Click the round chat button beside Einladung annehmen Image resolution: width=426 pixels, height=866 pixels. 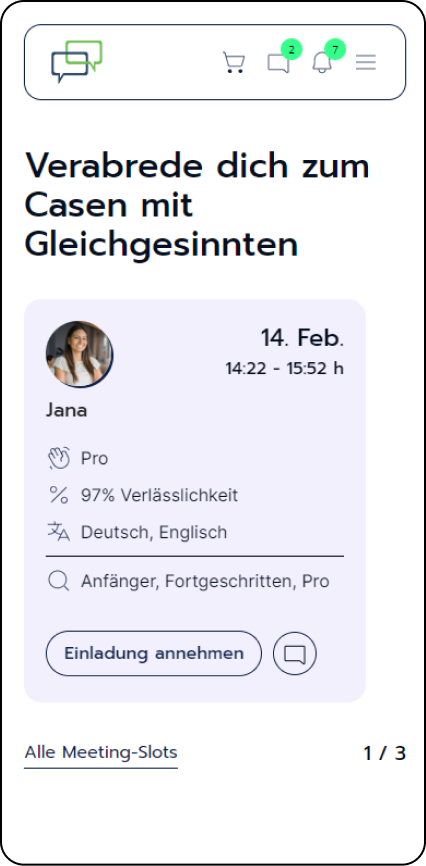tap(294, 654)
